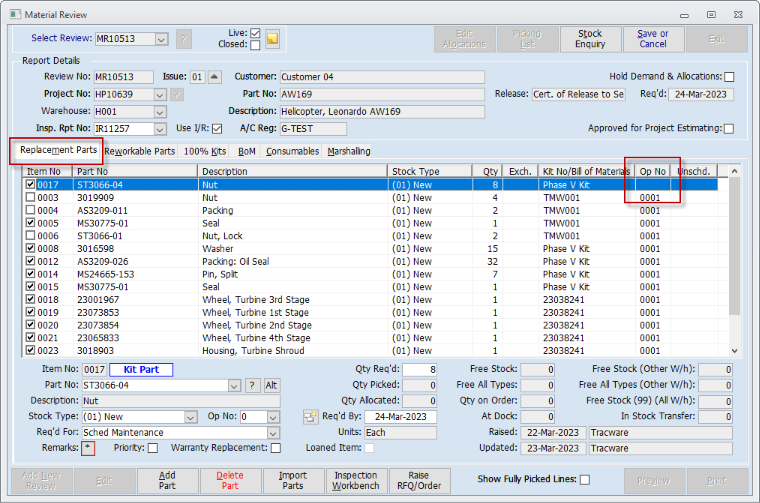The image size is (760, 503).
Task: Select Wheel, Turbine 4th Stage row
Action: [370, 338]
